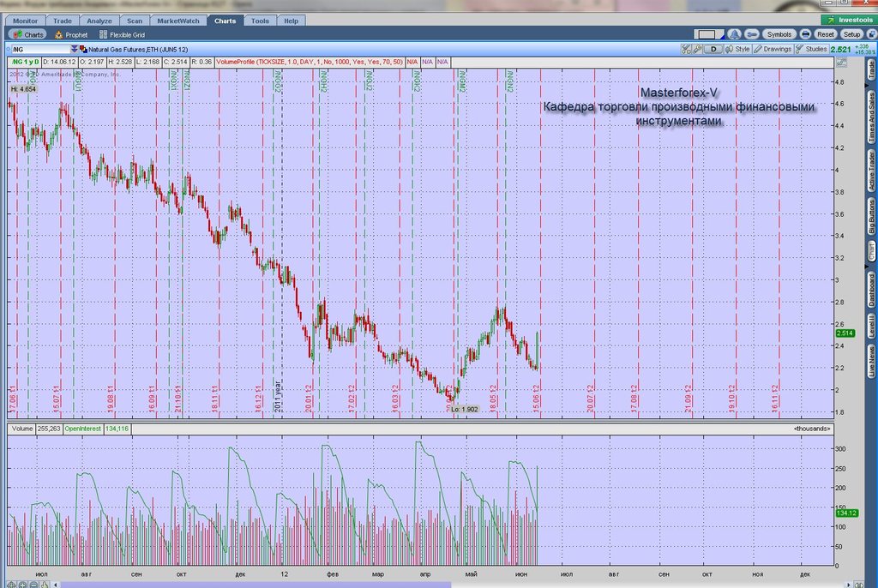
Task: Toggle the Level II side panel
Action: click(x=871, y=326)
